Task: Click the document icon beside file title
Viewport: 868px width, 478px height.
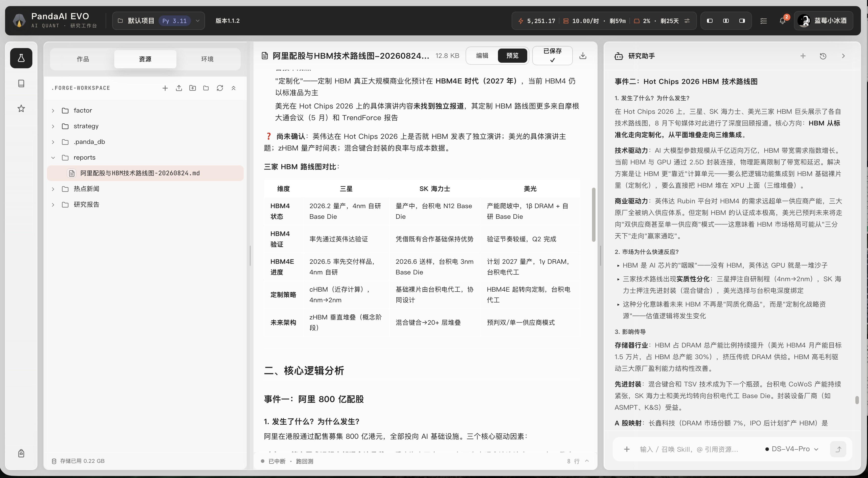Action: click(x=265, y=56)
